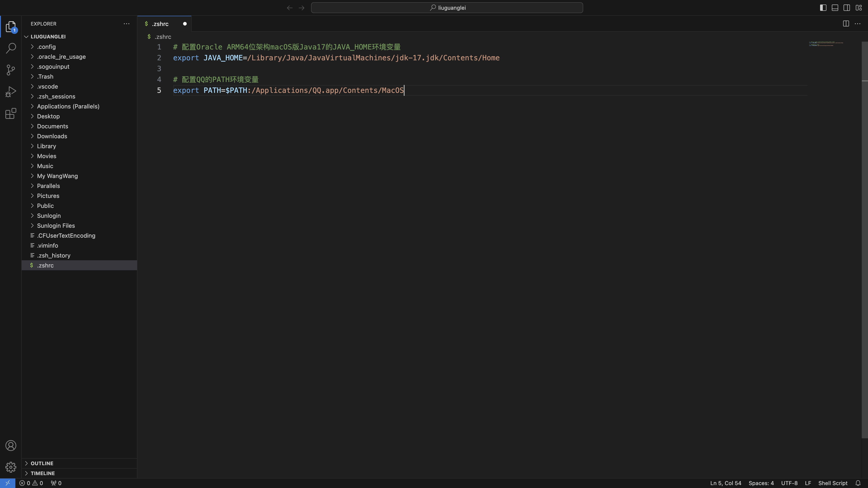Click the editor vertical scrollbar
The width and height of the screenshot is (868, 488).
pyautogui.click(x=865, y=240)
